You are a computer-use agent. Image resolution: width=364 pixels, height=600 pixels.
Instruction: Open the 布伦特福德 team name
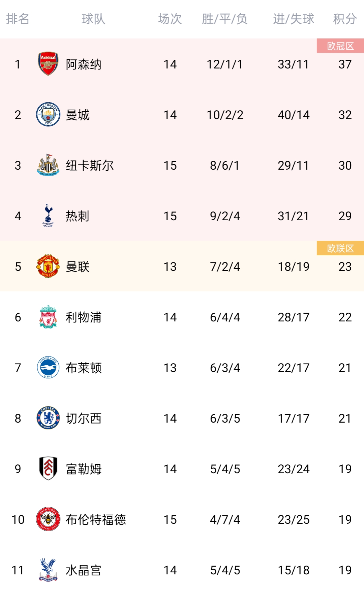coord(96,519)
